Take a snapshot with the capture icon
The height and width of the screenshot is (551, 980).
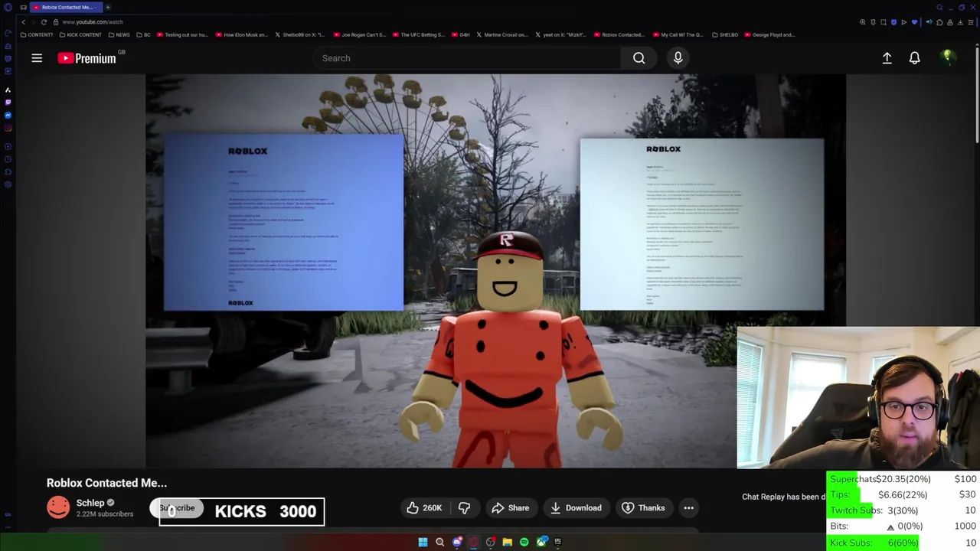tap(884, 22)
